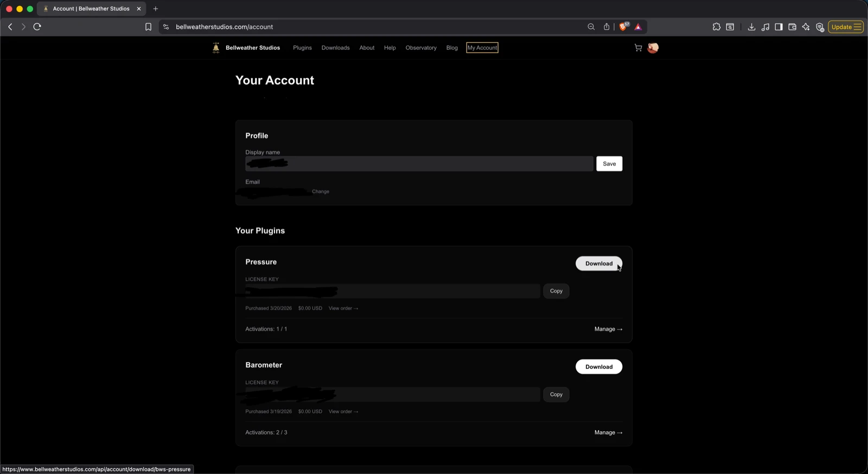Open Leo AI sparkle icon
Image resolution: width=868 pixels, height=474 pixels.
coord(806,27)
